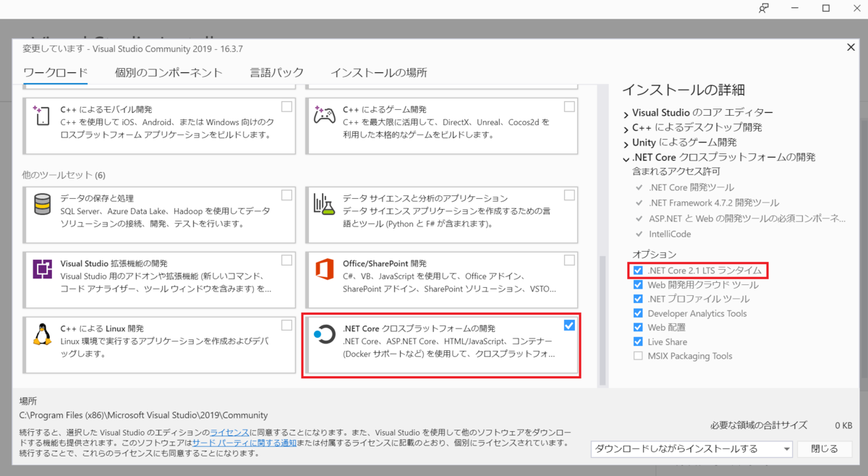Screen dimensions: 868x476
Task: Click the 含まれるアクセス許可 label
Action: pyautogui.click(x=676, y=171)
